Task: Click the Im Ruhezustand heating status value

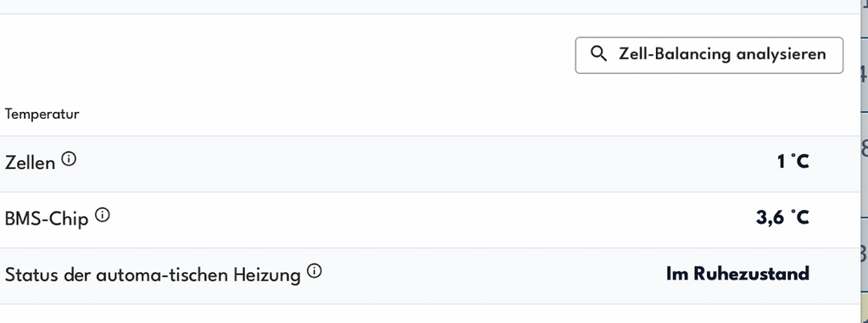Action: click(738, 274)
